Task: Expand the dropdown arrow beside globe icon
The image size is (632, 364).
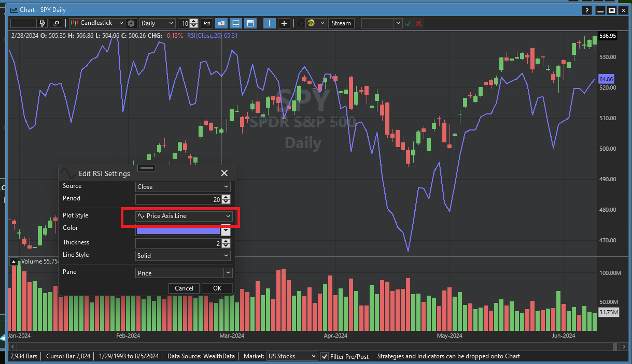Action: pos(322,23)
